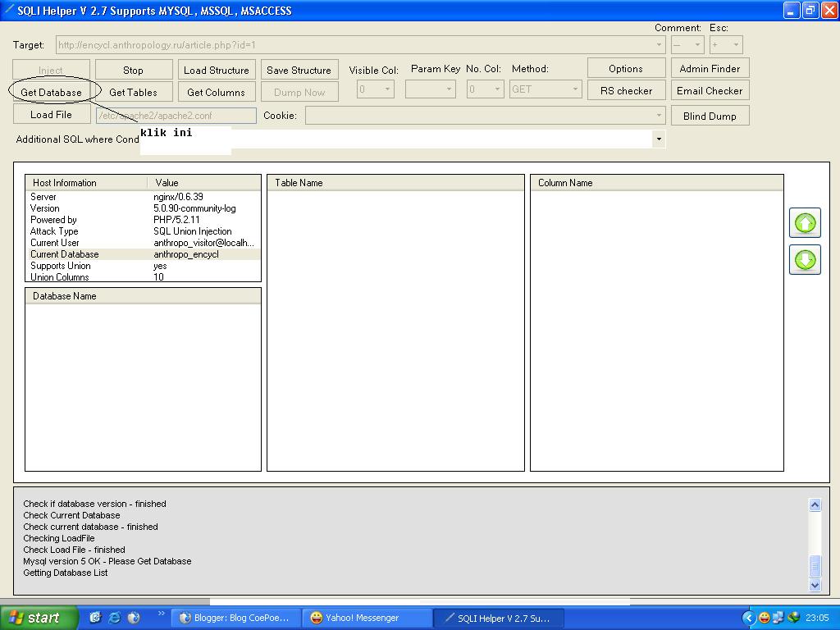This screenshot has width=840, height=630.
Task: Select the Powered by row
Action: 143,220
